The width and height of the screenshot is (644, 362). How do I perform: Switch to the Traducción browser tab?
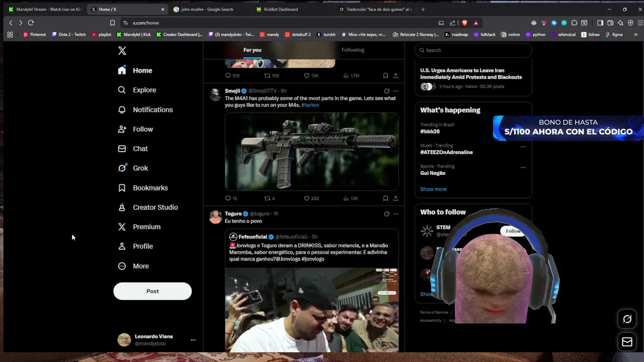point(375,9)
